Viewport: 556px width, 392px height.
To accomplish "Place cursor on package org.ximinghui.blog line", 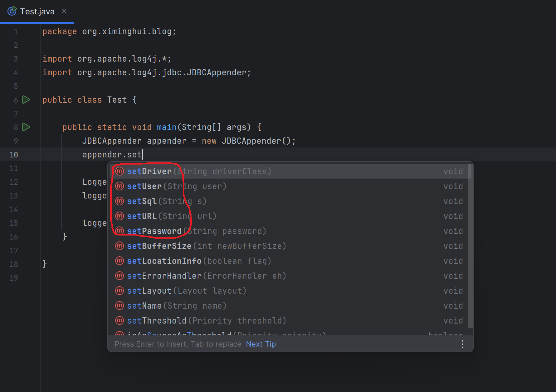I will click(x=109, y=31).
